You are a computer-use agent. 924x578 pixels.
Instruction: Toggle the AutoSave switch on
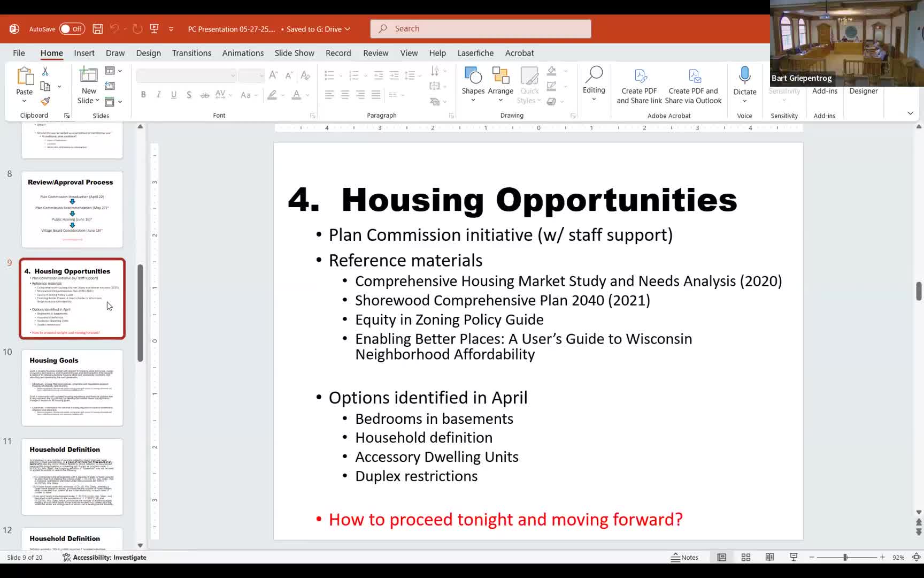click(72, 29)
